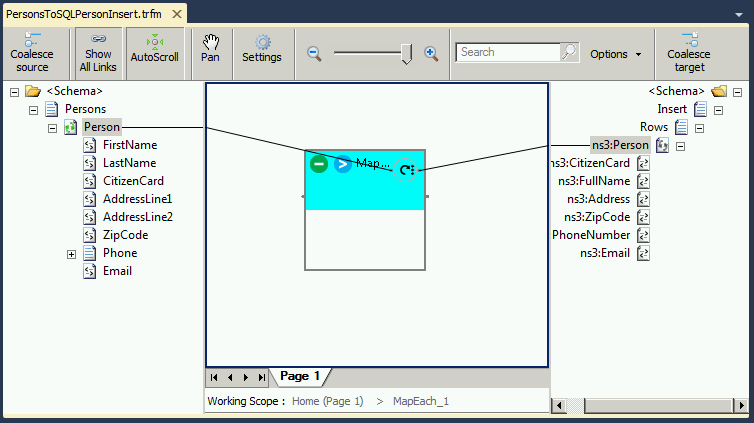754x423 pixels.
Task: Click into the Search input field
Action: pyautogui.click(x=508, y=53)
